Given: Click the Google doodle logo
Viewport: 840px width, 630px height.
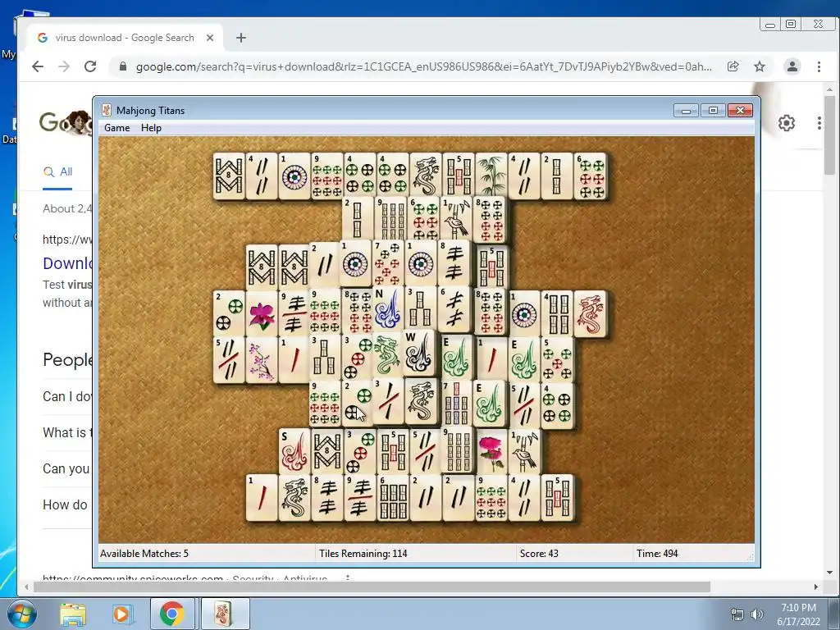Looking at the screenshot, I should click(x=66, y=123).
